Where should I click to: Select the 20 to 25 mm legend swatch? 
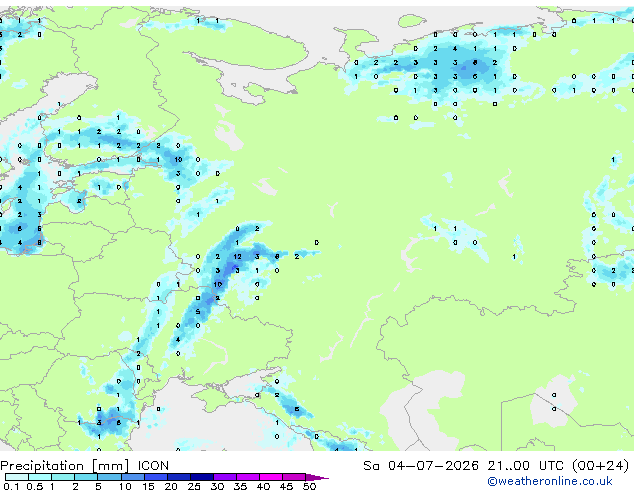pyautogui.click(x=179, y=477)
